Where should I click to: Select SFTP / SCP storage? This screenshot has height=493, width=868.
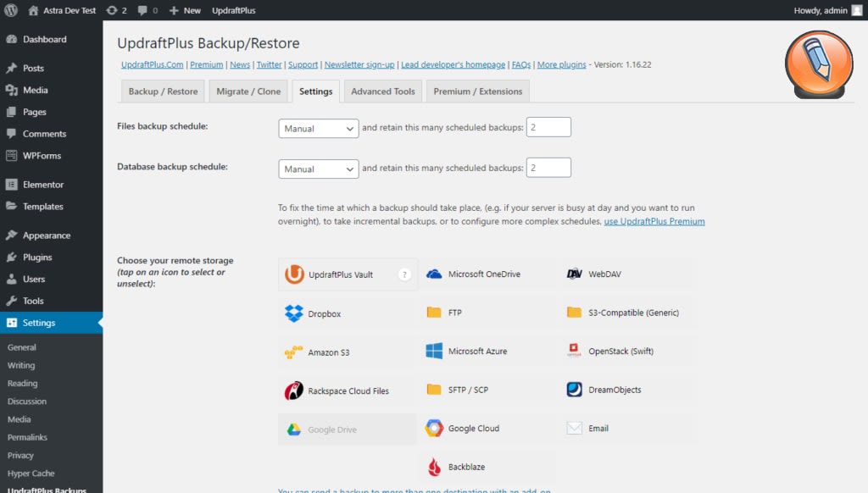tap(487, 391)
